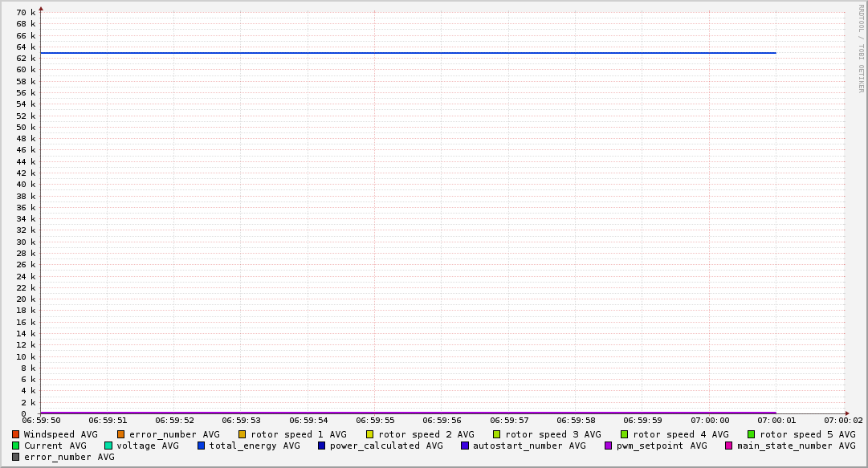
Task: Click the blue total_energy AVG legend swatch
Action: (x=202, y=446)
